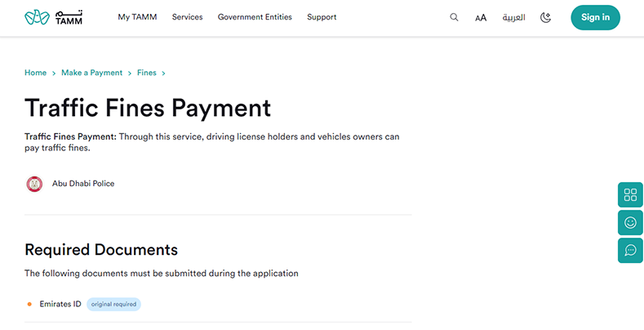This screenshot has height=330, width=644.
Task: Expand the Government Entities menu
Action: (x=255, y=17)
